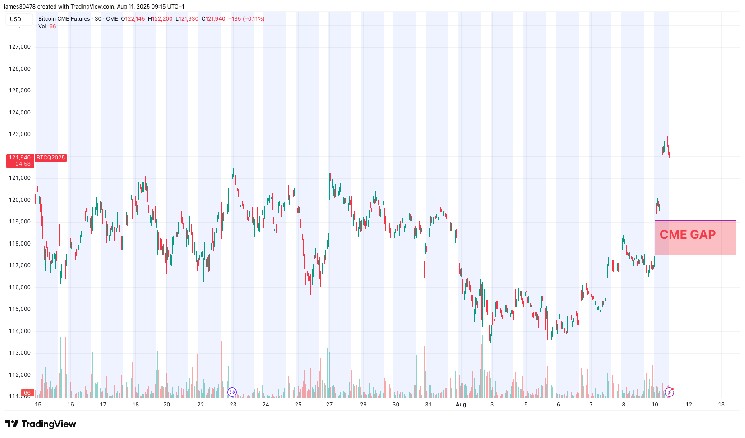The height and width of the screenshot is (438, 745).
Task: Click the 116,000 price axis label
Action: 19,287
